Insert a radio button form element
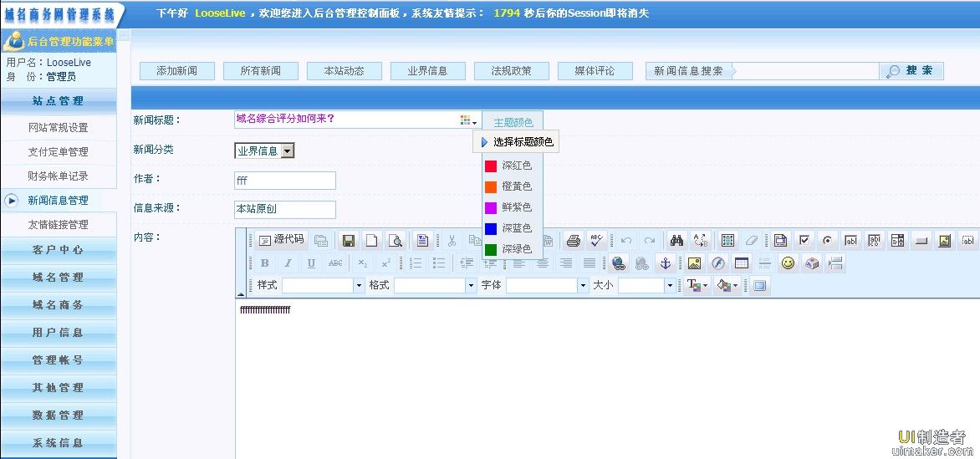Screen dimensions: 980x459 point(827,241)
